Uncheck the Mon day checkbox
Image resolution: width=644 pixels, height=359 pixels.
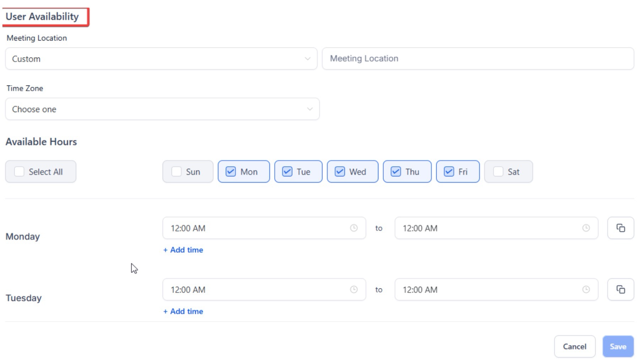231,172
